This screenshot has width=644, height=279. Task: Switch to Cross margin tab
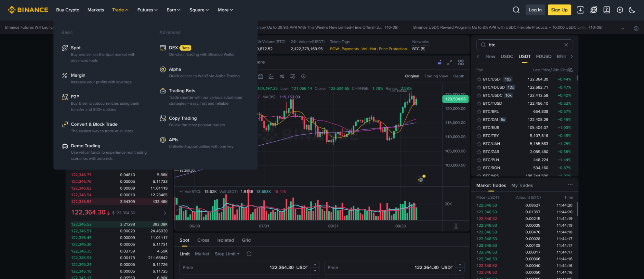pos(203,240)
